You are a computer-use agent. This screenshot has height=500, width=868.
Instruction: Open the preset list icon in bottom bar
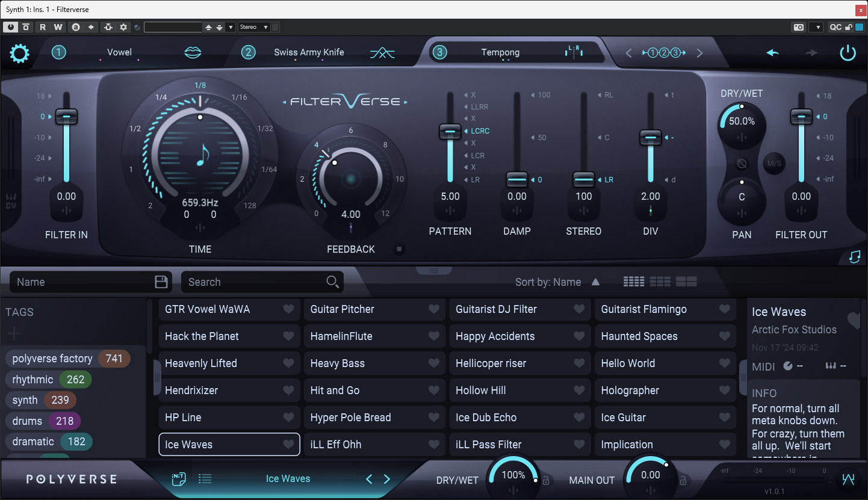tap(205, 479)
